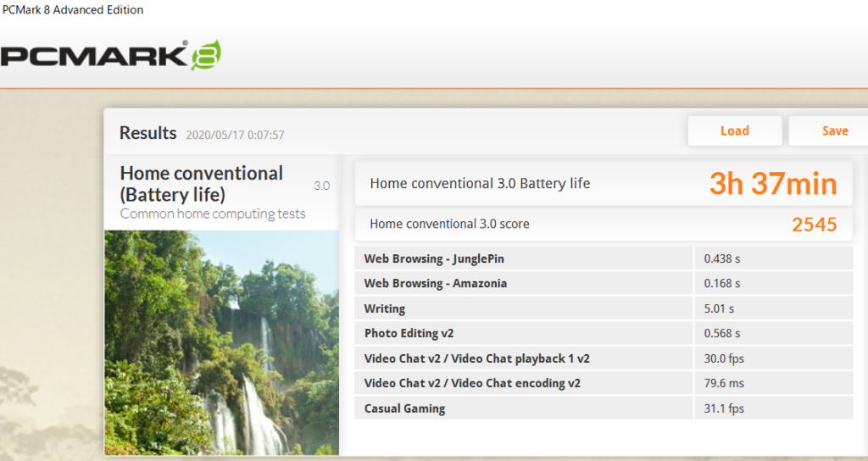Select the Video Chat playback 1 v2 row
Screen dimensions: 868x461
[x=604, y=358]
